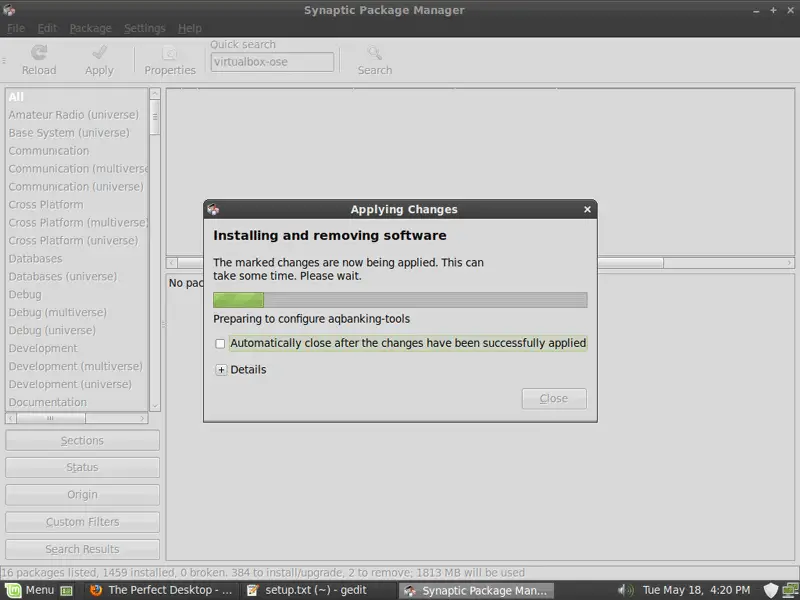Click category list scroll down arrow
Image resolution: width=800 pixels, height=600 pixels.
[x=155, y=406]
